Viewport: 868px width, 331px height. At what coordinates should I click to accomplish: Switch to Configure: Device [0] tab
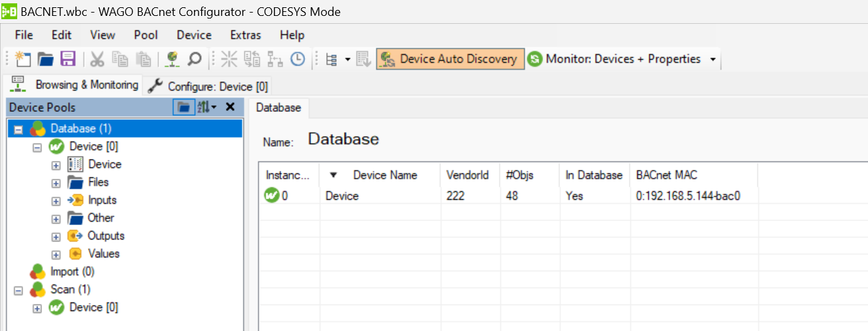pyautogui.click(x=208, y=86)
